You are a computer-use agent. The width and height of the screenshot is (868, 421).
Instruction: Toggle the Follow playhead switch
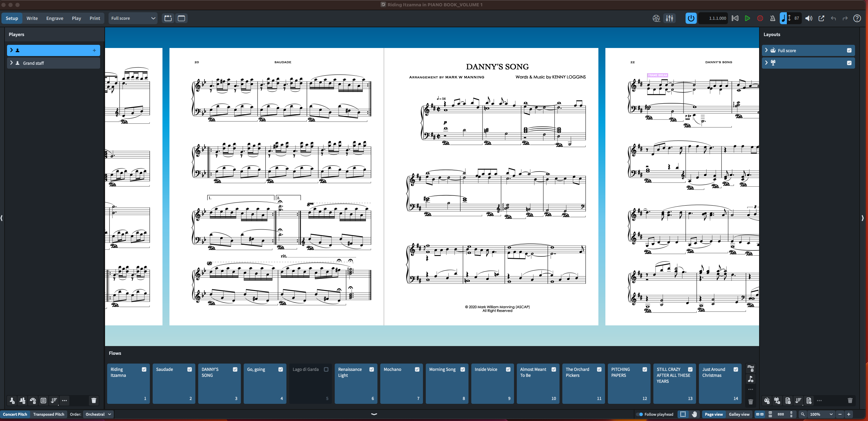(640, 414)
